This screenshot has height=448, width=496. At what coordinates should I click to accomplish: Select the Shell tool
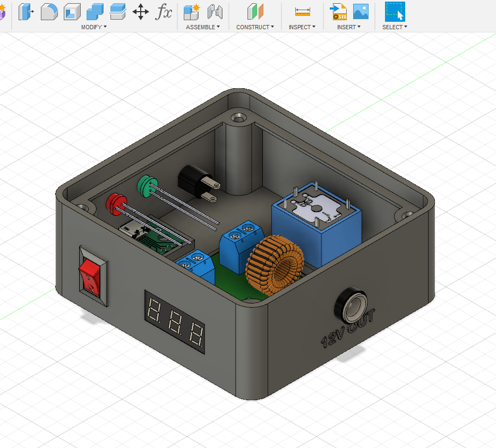pos(72,12)
